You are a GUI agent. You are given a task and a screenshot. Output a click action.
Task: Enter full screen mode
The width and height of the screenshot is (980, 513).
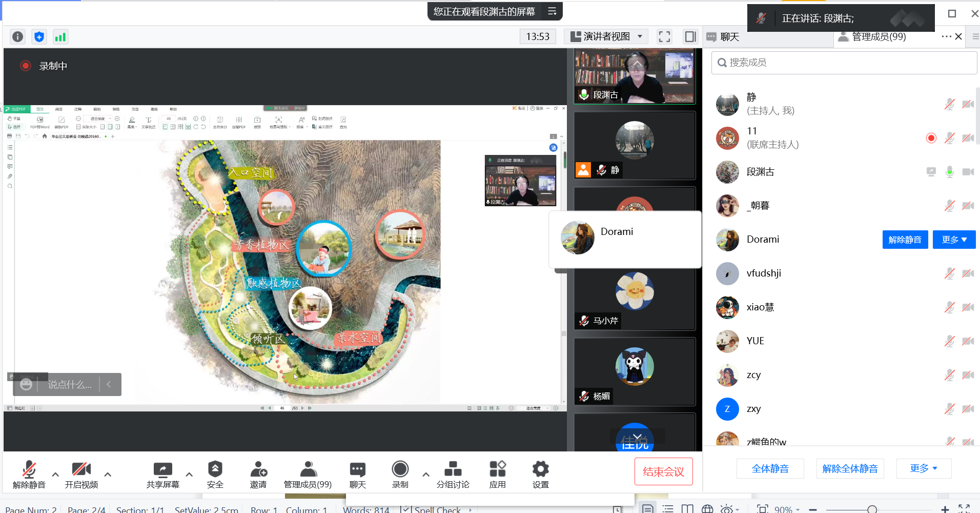pos(664,36)
